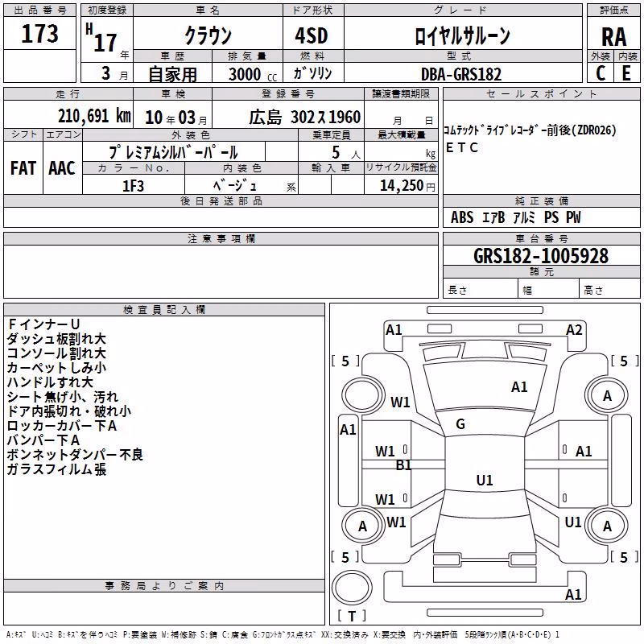Select the inspection expiry 10年03月

pos(175,118)
